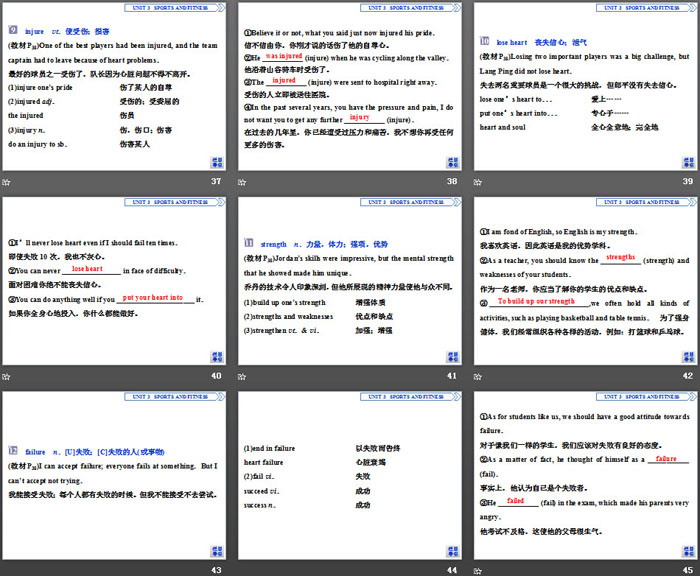
Task: Click the line "(1)injure one's pride"
Action: coord(40,88)
